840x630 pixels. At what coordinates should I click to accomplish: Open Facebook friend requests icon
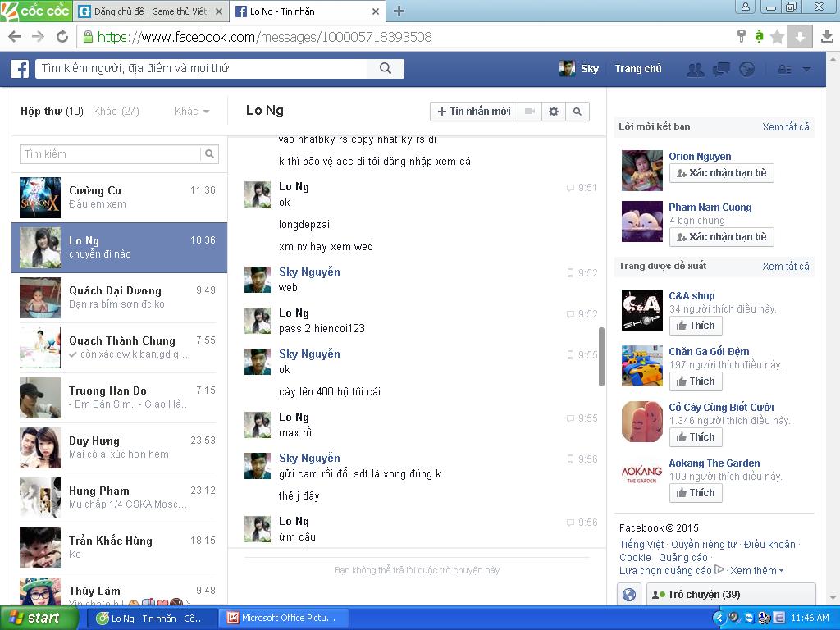tap(695, 69)
